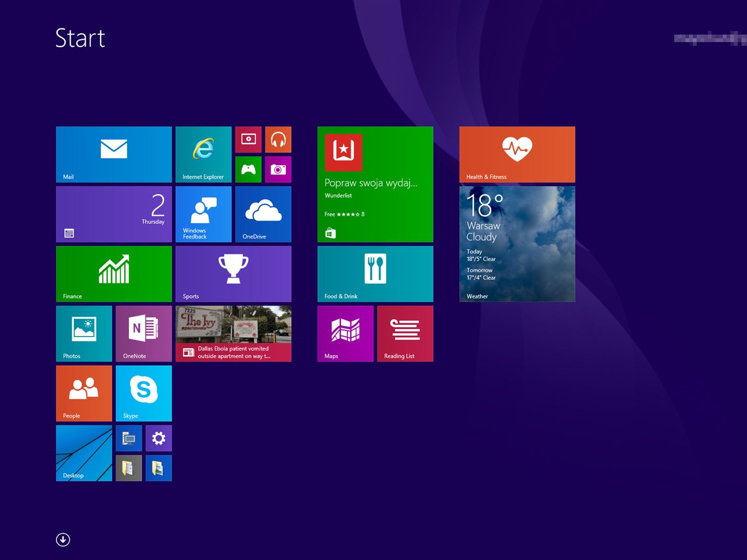Open the Wunderlist Store promotion tile
Viewport: 747px width, 560px height.
click(x=375, y=184)
